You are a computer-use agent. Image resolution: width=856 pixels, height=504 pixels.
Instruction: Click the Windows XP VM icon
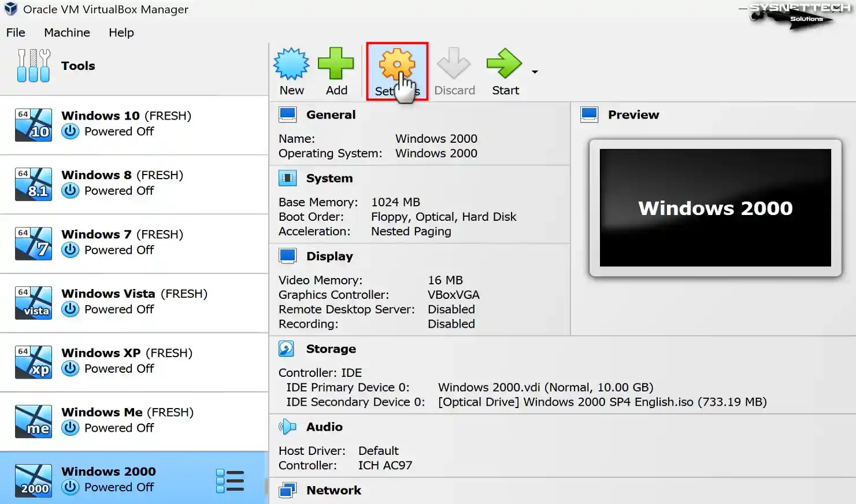pyautogui.click(x=34, y=362)
